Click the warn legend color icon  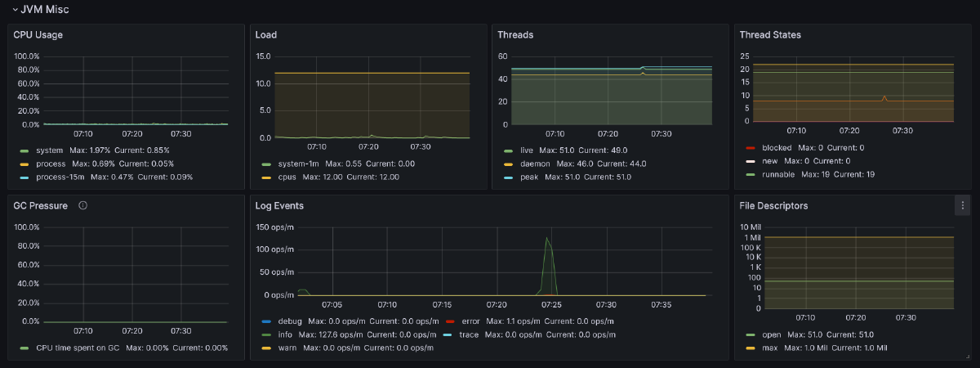266,348
